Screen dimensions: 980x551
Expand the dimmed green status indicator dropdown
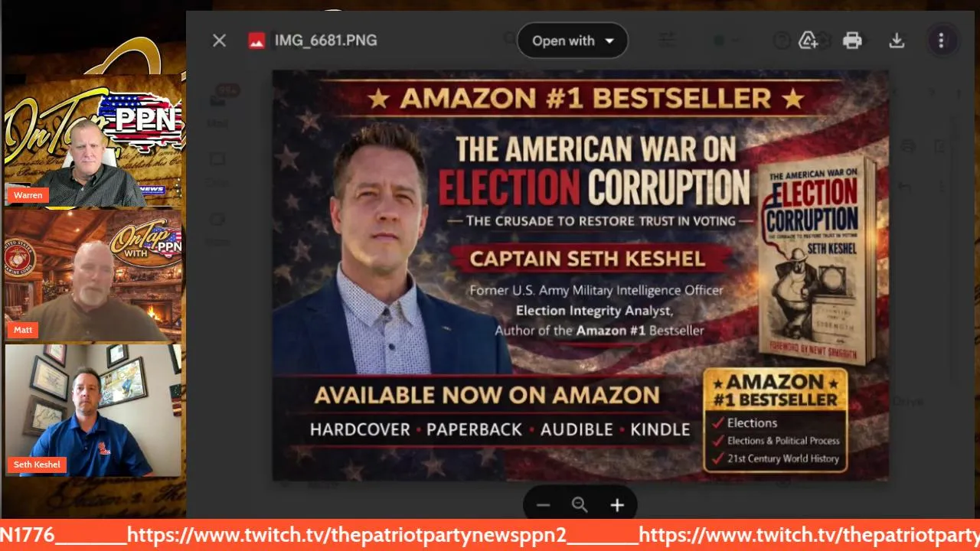pos(727,41)
